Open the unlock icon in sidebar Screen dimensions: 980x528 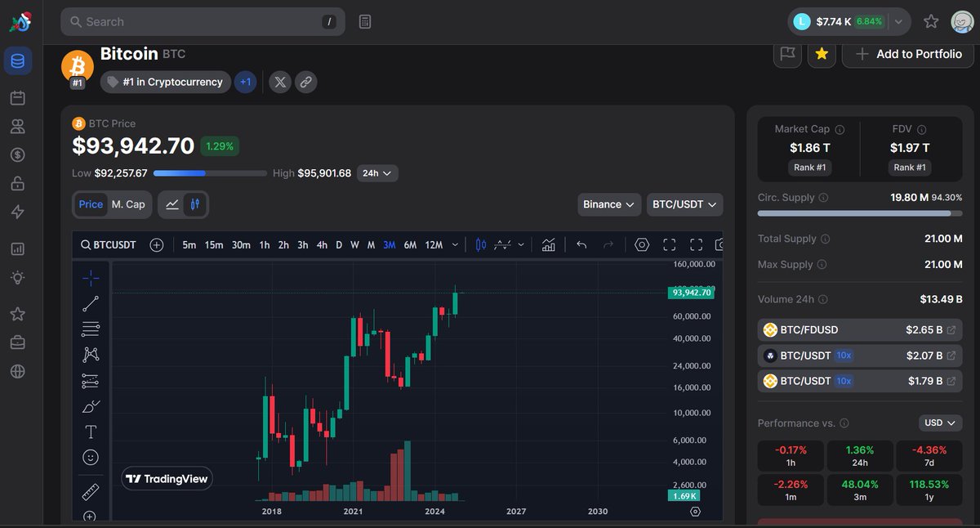pyautogui.click(x=18, y=183)
